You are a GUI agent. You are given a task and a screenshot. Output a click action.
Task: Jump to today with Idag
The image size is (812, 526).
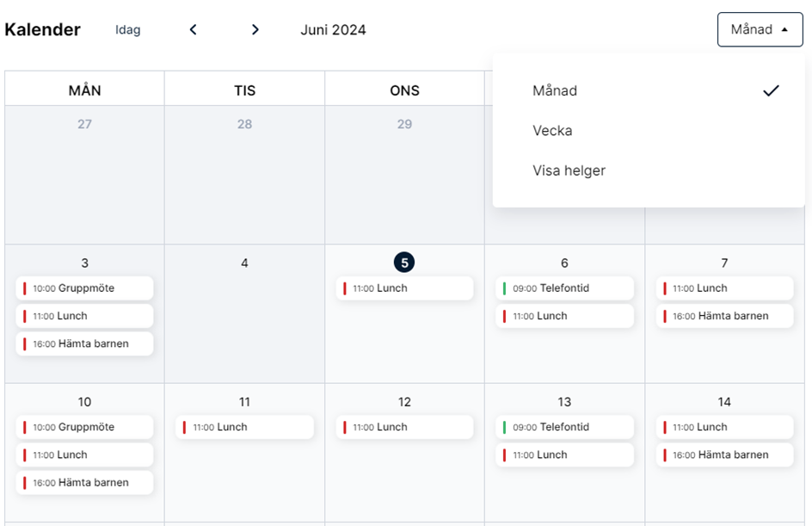pyautogui.click(x=128, y=29)
